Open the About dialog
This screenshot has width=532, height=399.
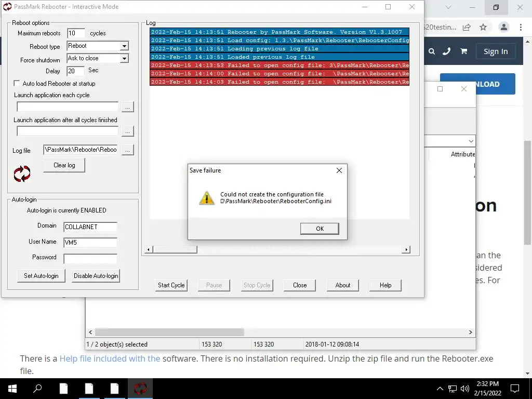click(343, 285)
